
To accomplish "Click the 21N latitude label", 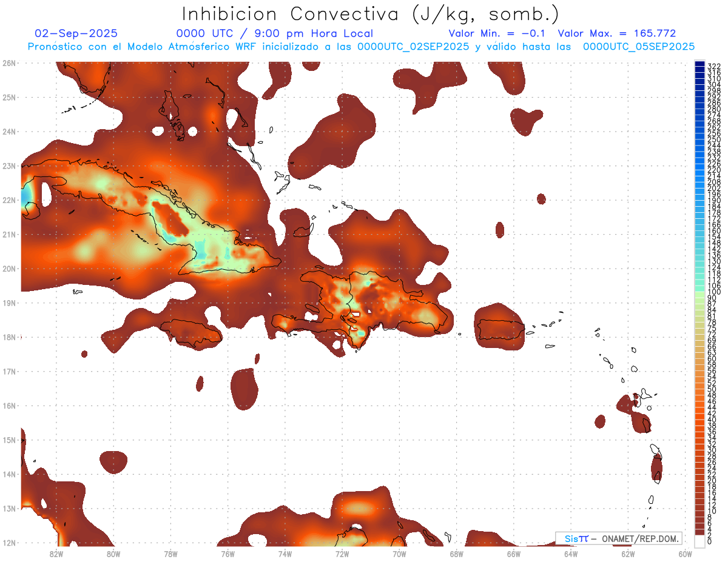I will coord(9,234).
